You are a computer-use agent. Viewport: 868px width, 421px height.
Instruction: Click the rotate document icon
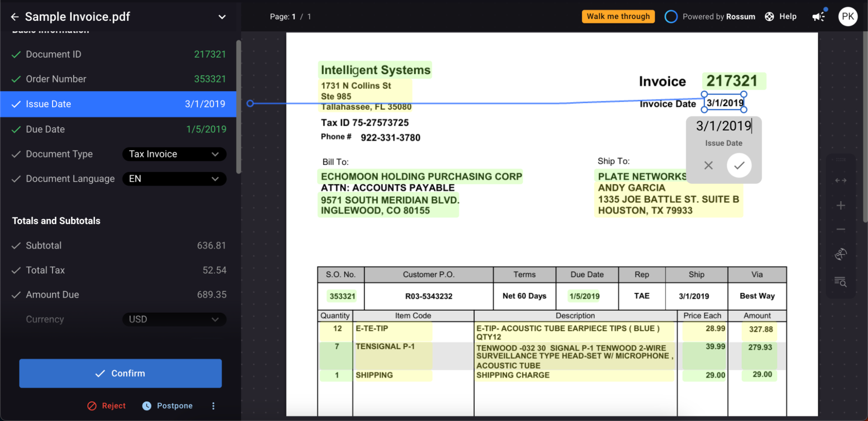pos(841,255)
